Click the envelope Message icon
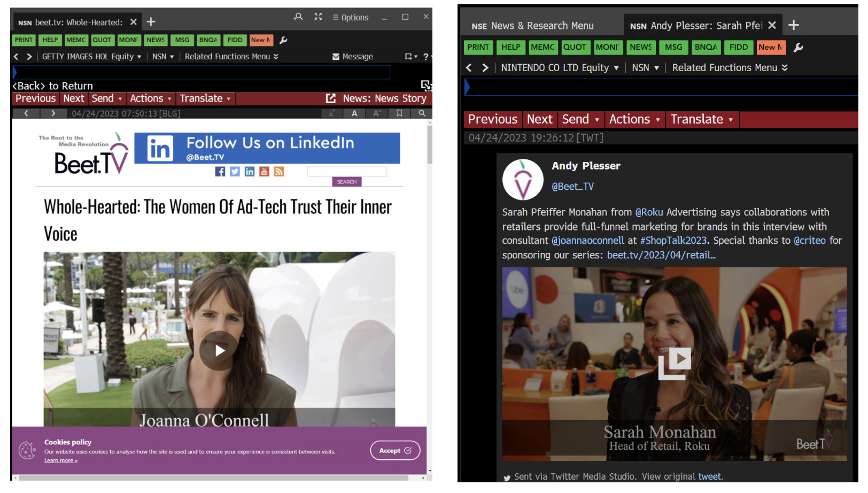The width and height of the screenshot is (868, 493). [336, 57]
